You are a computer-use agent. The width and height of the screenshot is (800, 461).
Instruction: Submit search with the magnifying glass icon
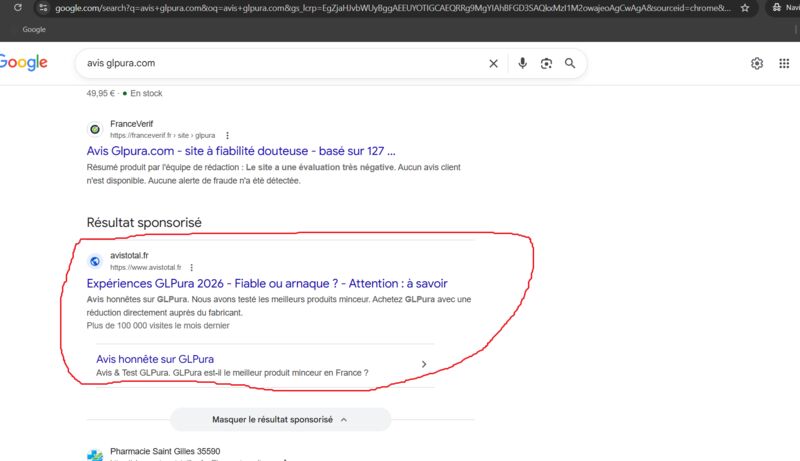point(570,63)
